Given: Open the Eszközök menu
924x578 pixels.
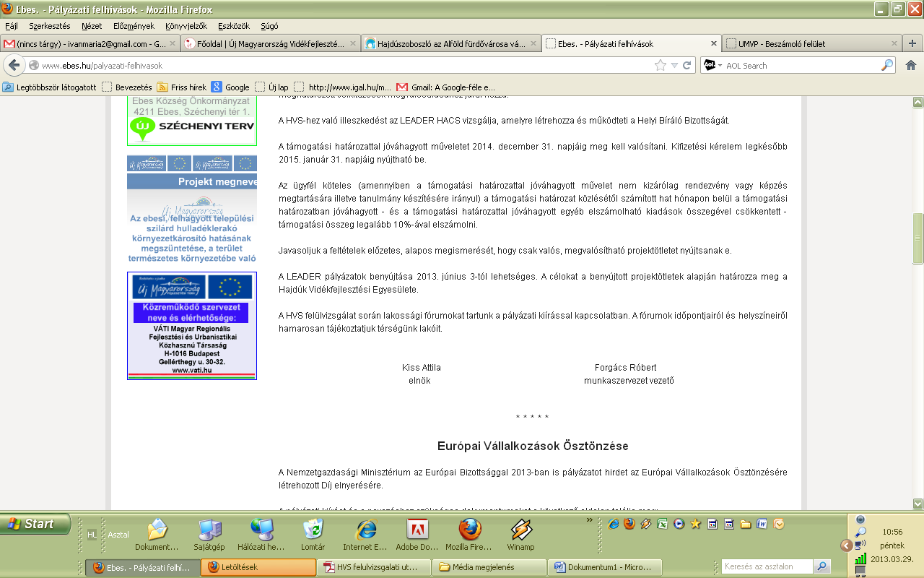Looking at the screenshot, I should [234, 25].
